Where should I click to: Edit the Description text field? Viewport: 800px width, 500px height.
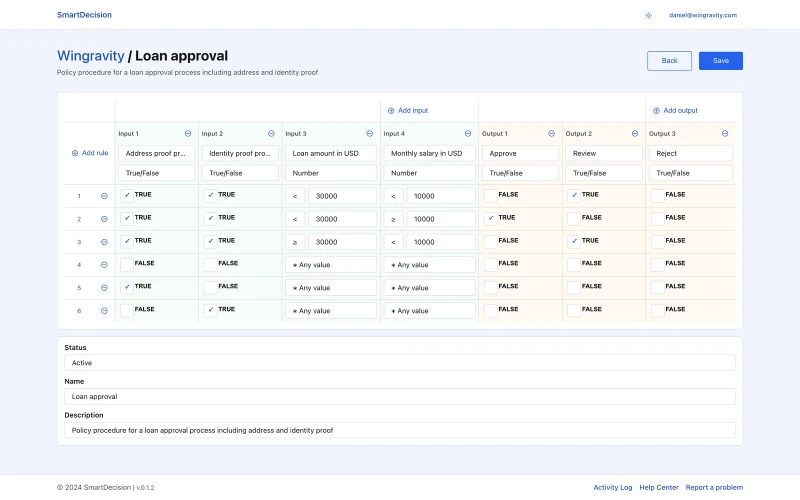pos(399,430)
